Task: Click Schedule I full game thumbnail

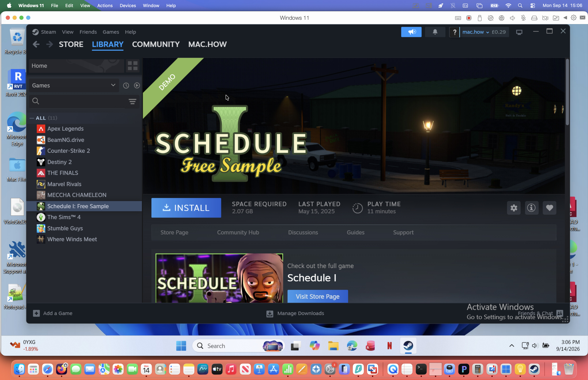Action: (219, 278)
